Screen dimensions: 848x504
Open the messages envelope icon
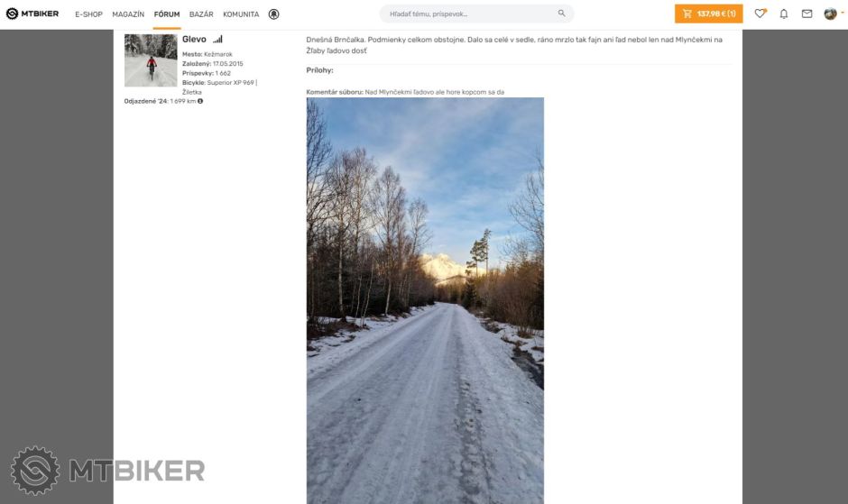807,14
